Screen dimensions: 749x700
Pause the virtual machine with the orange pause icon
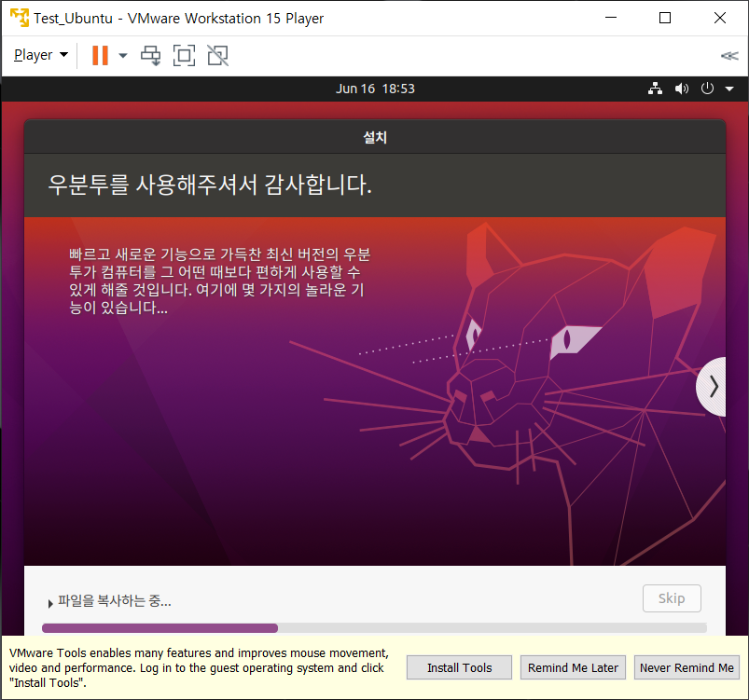tap(100, 55)
